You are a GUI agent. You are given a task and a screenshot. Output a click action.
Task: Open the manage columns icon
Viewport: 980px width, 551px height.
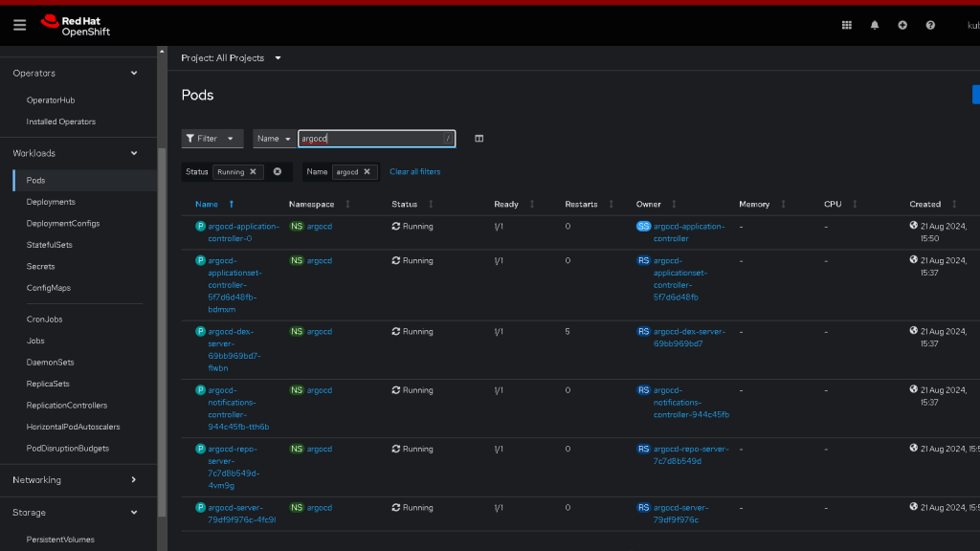coord(479,139)
